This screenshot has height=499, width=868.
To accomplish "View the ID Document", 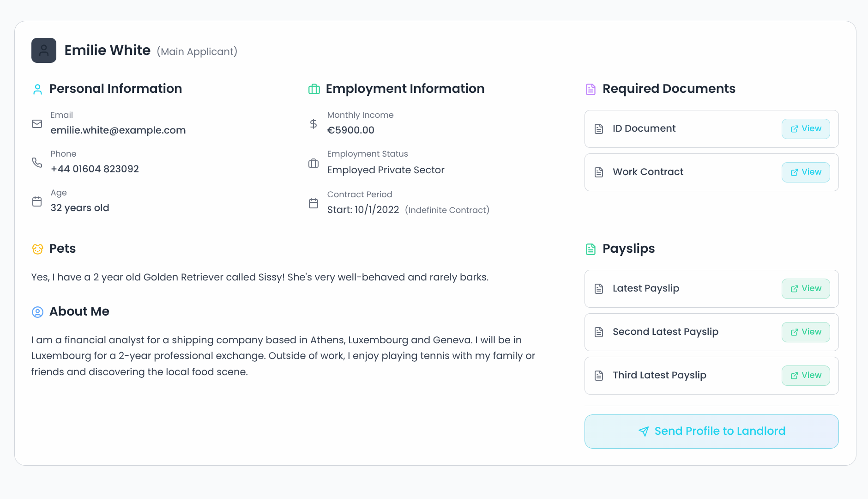I will coord(806,128).
